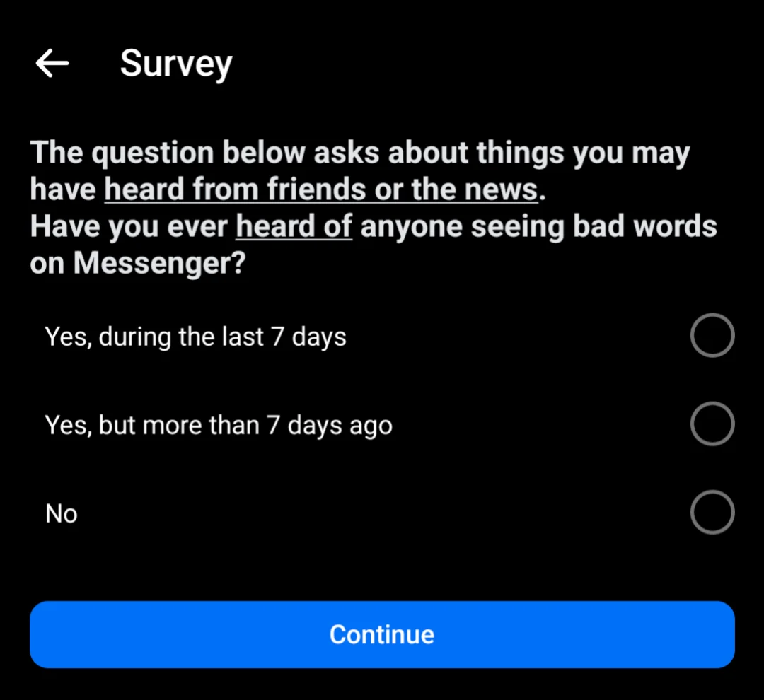Enable the bottom answer choice circle
This screenshot has height=700, width=764.
712,512
